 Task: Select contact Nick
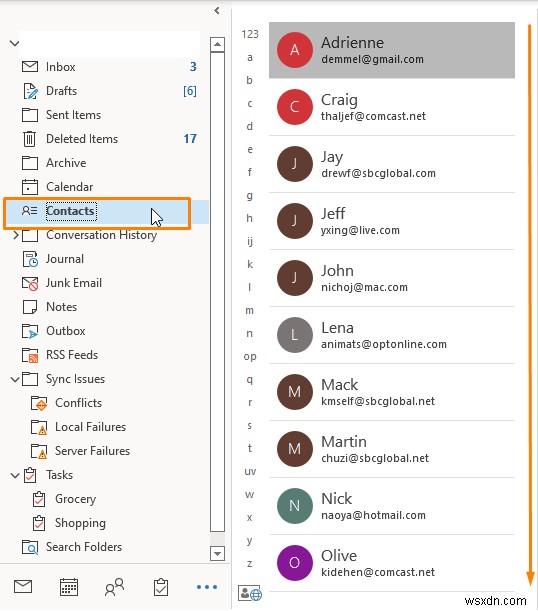[x=392, y=506]
